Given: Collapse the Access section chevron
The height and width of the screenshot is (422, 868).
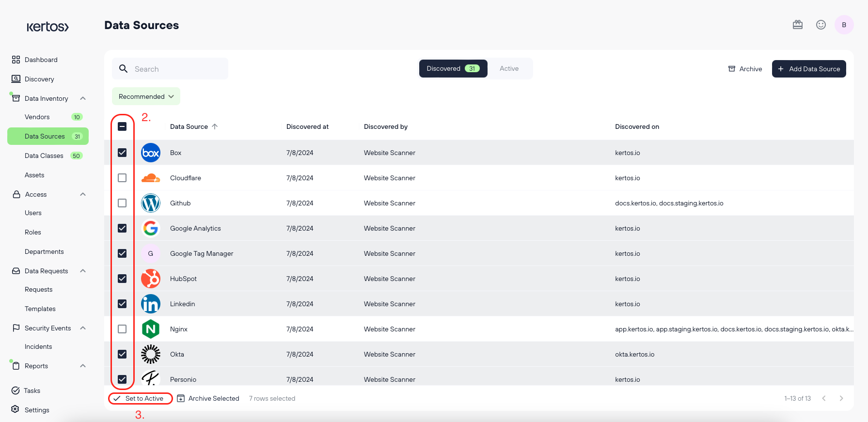Looking at the screenshot, I should pos(83,194).
